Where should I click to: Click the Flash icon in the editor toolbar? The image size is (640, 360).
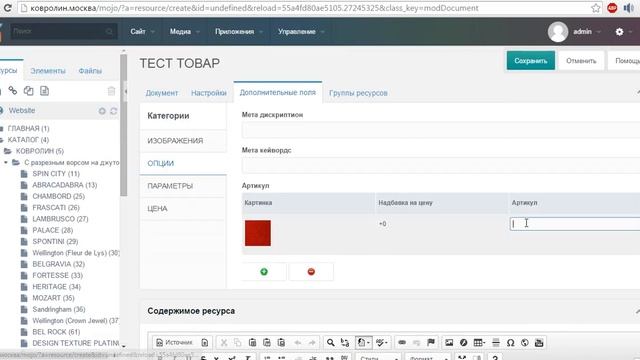tap(463, 342)
